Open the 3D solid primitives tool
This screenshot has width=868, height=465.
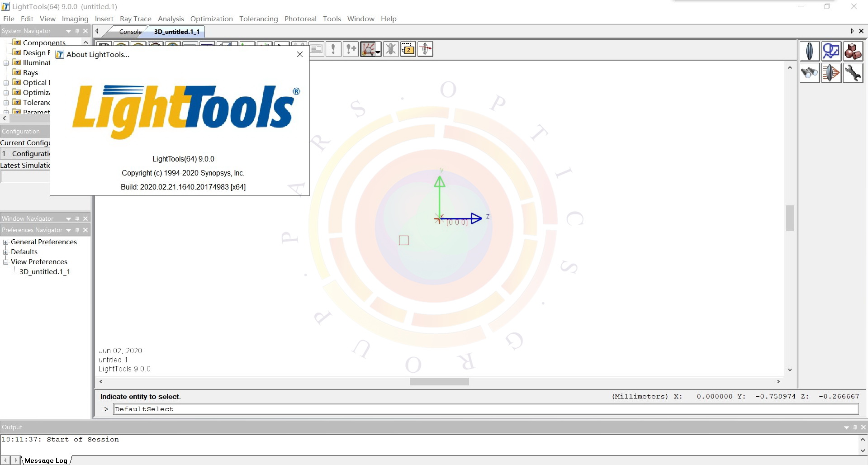(x=854, y=51)
